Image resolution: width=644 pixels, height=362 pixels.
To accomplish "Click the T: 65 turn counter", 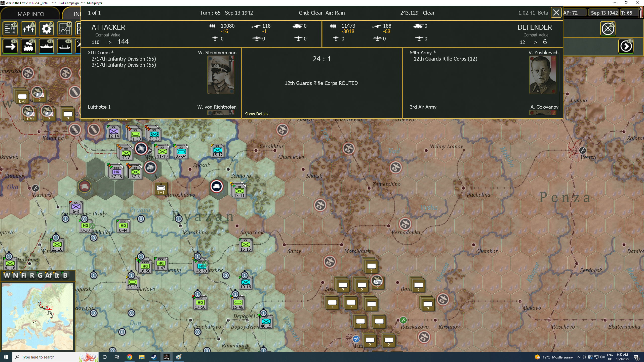I will 629,13.
